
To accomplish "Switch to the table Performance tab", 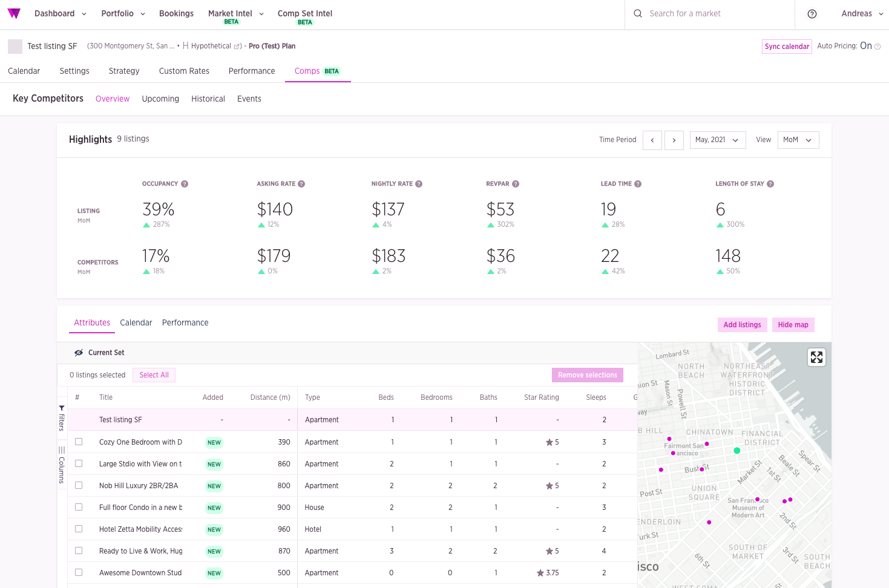I will click(185, 323).
